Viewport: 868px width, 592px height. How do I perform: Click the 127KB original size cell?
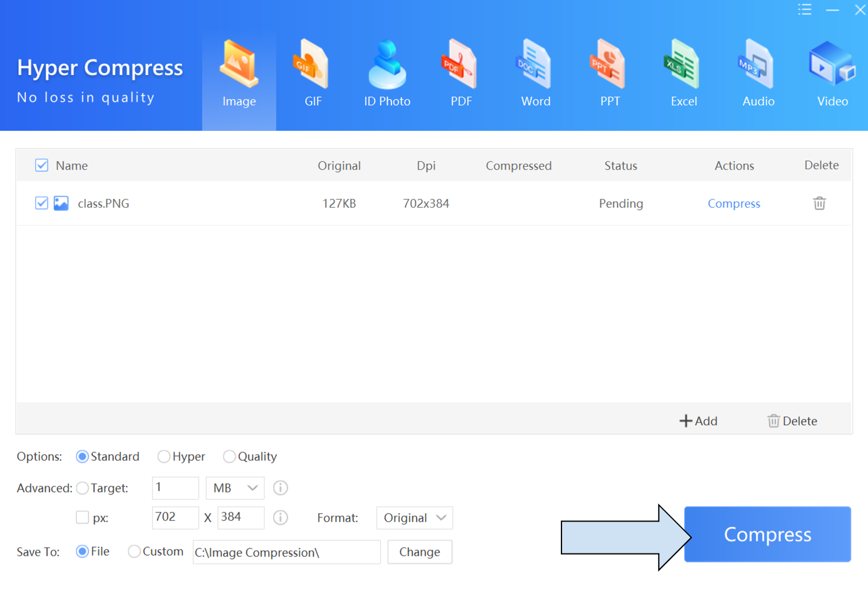pyautogui.click(x=339, y=203)
